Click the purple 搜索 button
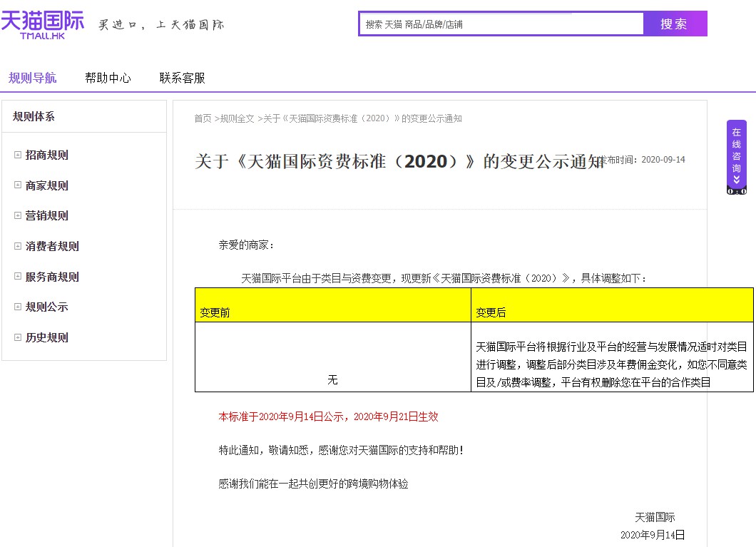 pyautogui.click(x=675, y=24)
